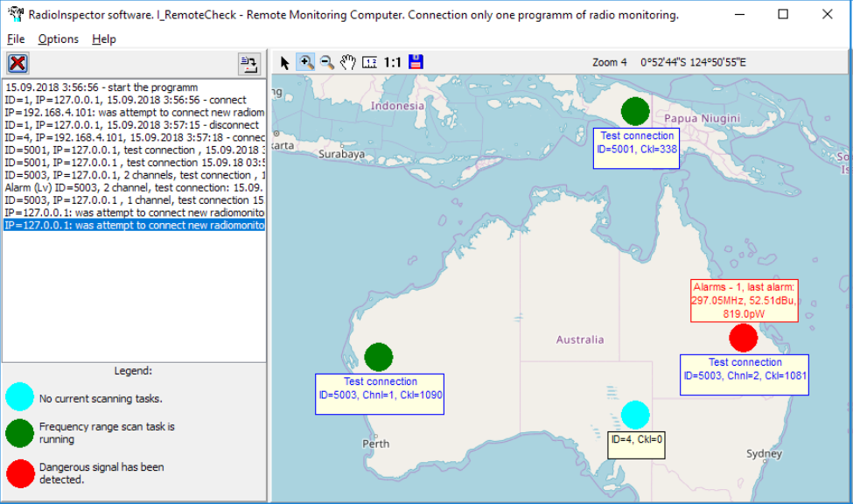Select log entry IP=192.168.4.101 attempt to connect
The width and height of the screenshot is (853, 504).
point(135,113)
